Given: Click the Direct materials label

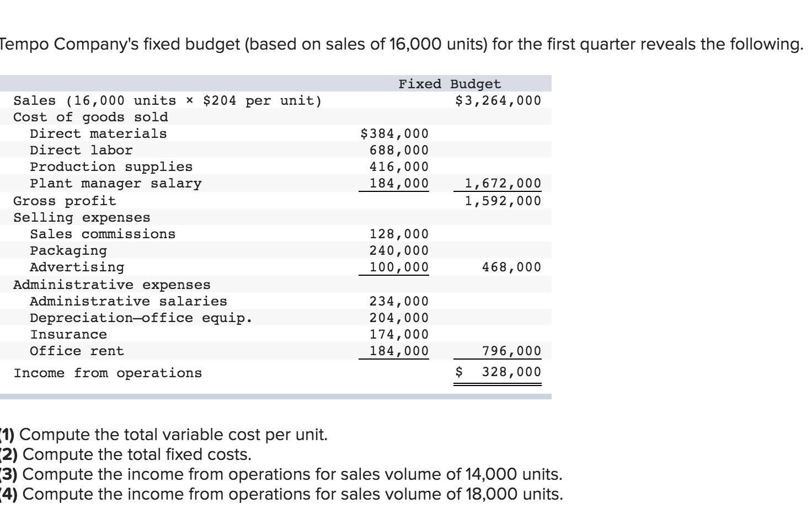Looking at the screenshot, I should coord(98,133).
